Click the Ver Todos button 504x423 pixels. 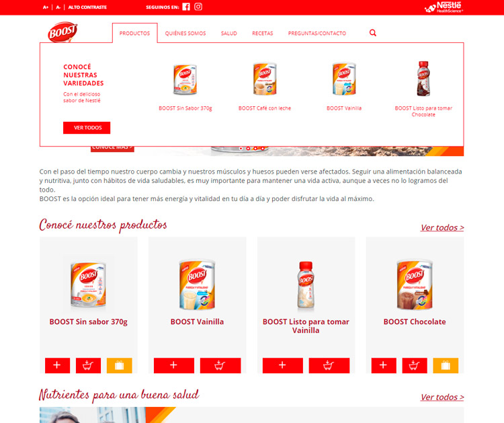pyautogui.click(x=87, y=128)
